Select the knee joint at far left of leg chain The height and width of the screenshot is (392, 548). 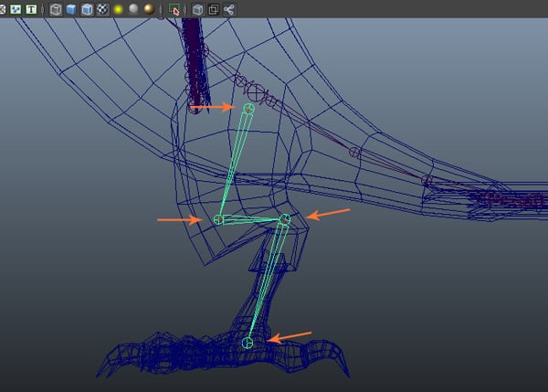[218, 219]
